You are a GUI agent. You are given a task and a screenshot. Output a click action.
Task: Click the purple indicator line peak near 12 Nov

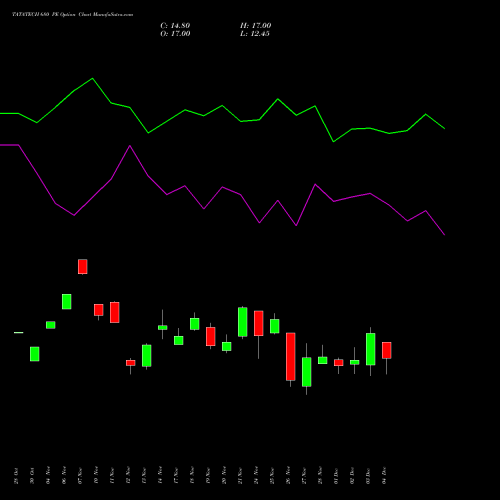pos(130,146)
